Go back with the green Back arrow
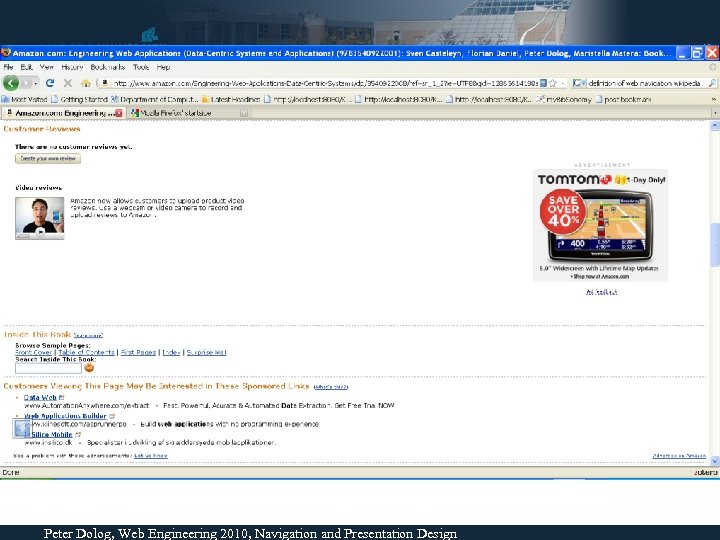This screenshot has height=540, width=720. click(11, 83)
